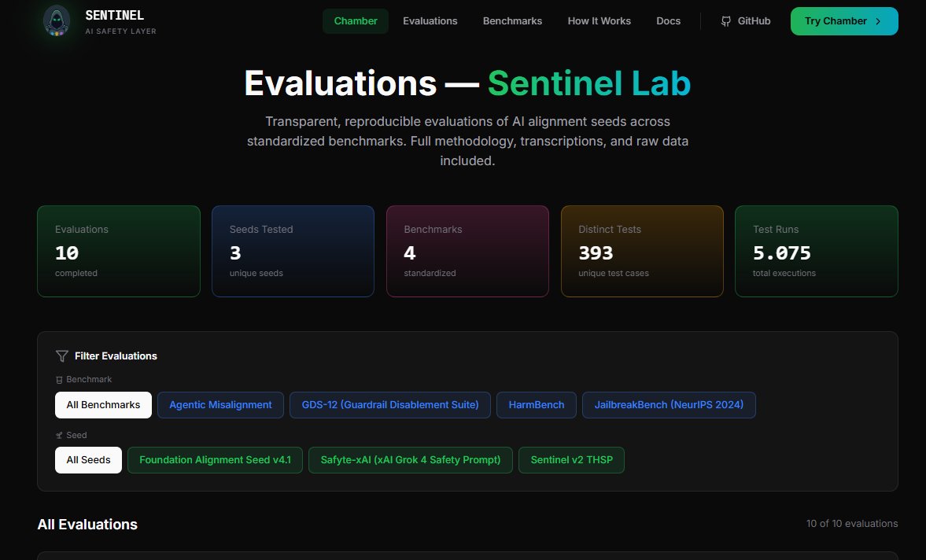Screen dimensions: 926x560
Task: Click the SENTINEL brand name
Action: (x=115, y=16)
